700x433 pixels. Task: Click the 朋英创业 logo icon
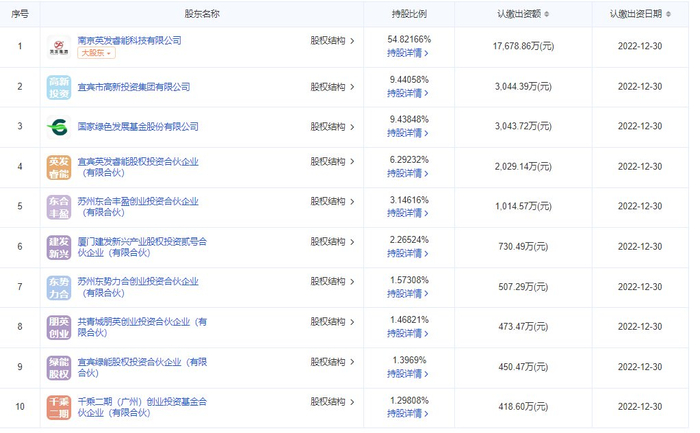click(58, 327)
